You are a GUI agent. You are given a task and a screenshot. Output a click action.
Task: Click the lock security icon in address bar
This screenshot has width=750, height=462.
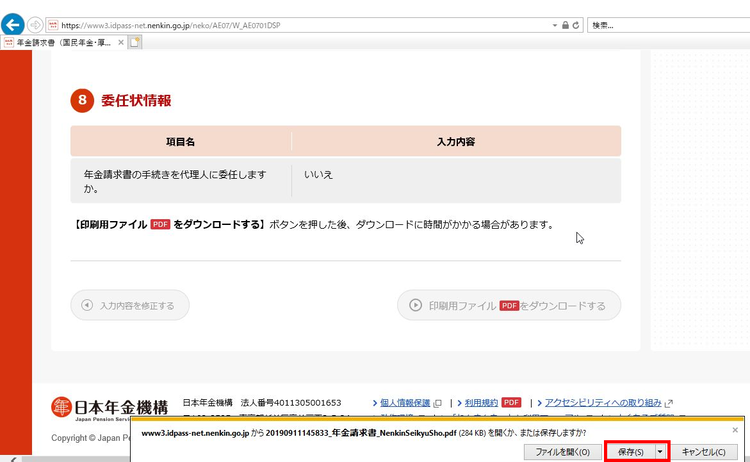tap(565, 24)
